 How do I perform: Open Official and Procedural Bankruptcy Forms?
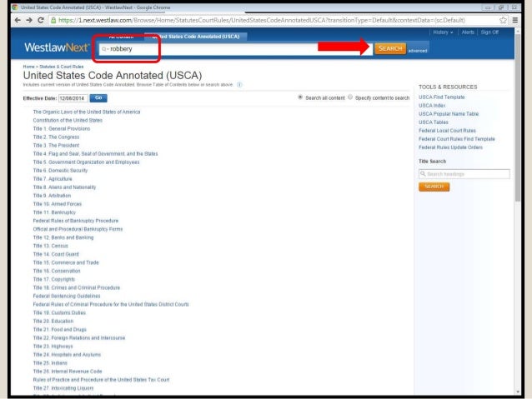(x=78, y=229)
